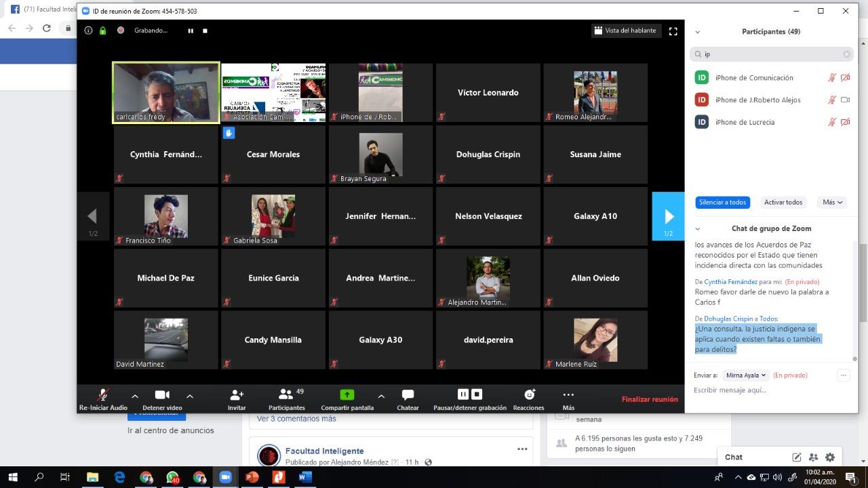The image size is (868, 488).
Task: Open the Participantes panel icon
Action: pyautogui.click(x=286, y=395)
